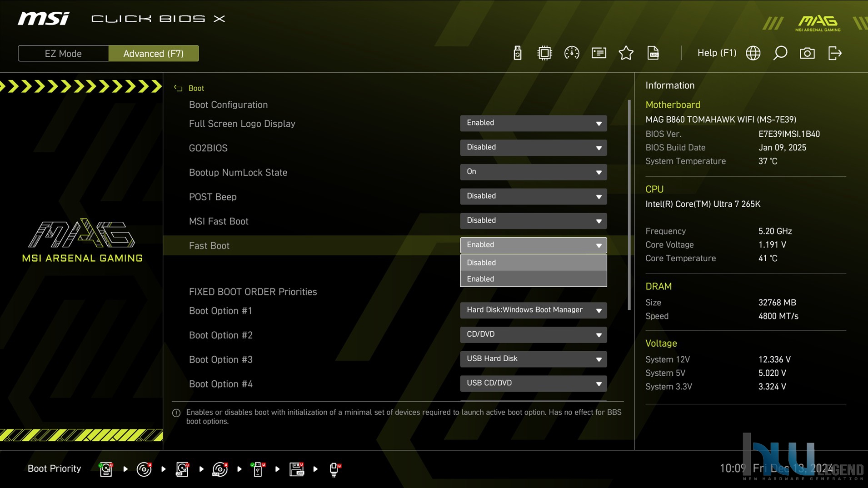Click DRAM speed 4800 MT/s value
The width and height of the screenshot is (868, 488).
pos(778,316)
